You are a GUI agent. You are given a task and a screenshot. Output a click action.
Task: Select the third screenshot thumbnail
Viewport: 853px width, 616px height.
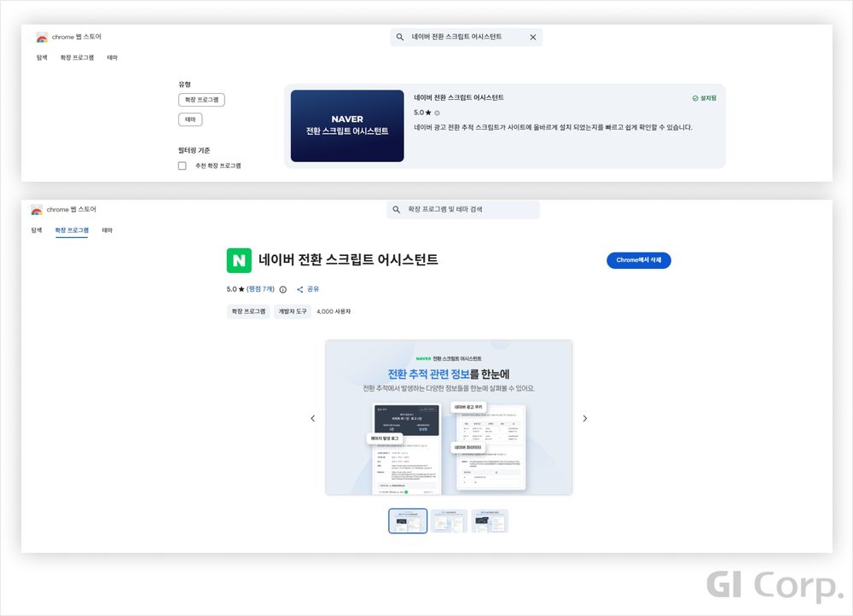[x=490, y=520]
